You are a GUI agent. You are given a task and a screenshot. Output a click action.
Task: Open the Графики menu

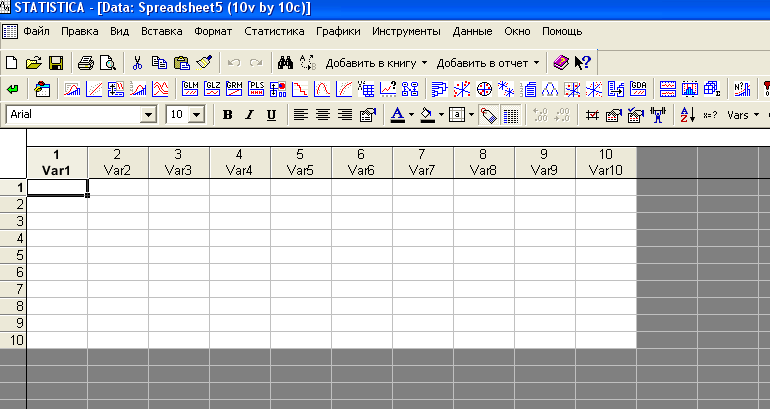338,31
